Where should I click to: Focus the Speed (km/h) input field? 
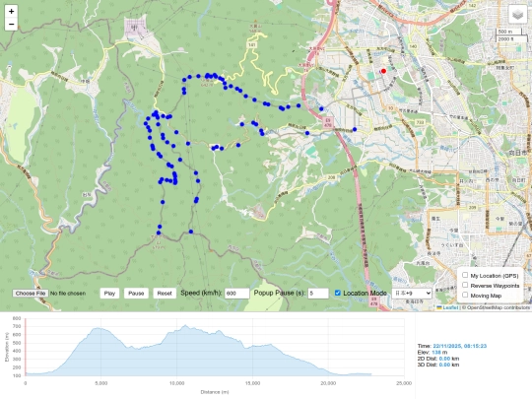coord(236,294)
